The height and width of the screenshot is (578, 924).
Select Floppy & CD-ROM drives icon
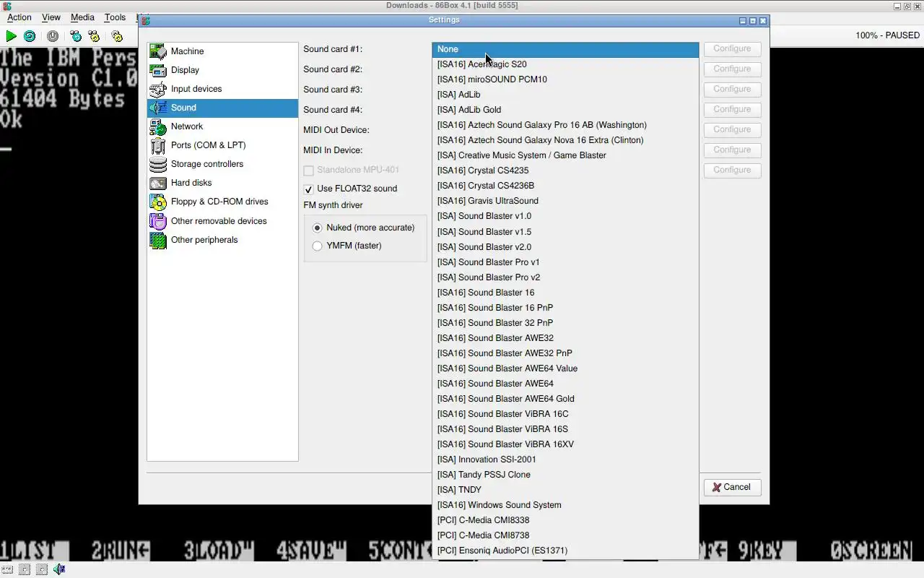[158, 202]
